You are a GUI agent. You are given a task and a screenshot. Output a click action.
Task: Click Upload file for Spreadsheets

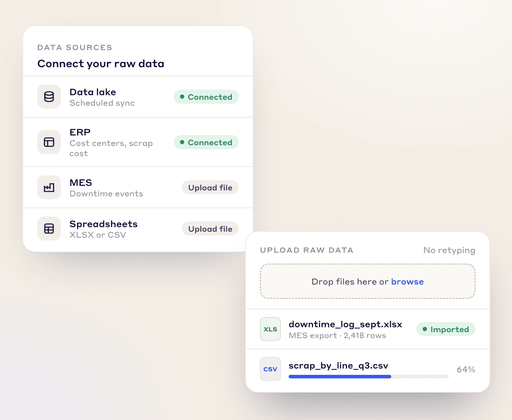(x=210, y=229)
